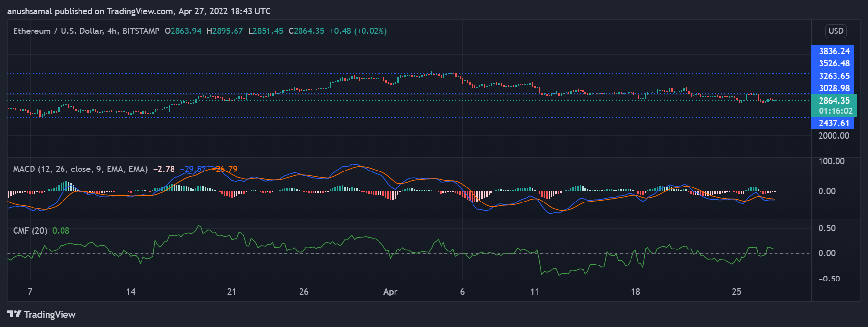Click the green CMF value 0.08

pos(61,231)
